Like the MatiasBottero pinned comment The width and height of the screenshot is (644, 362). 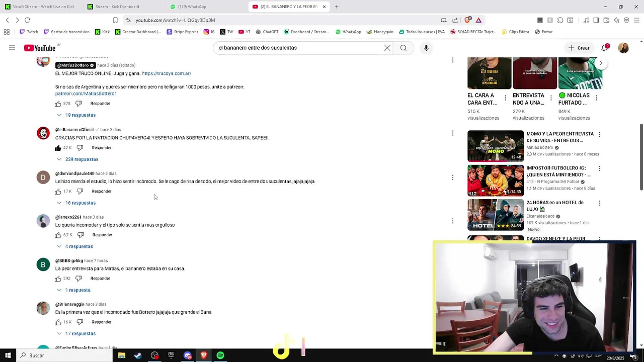coord(58,104)
